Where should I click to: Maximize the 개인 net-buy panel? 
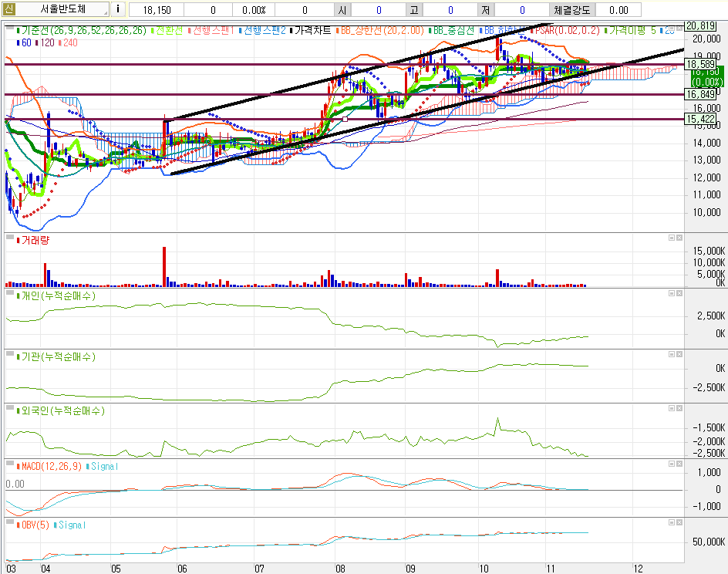pos(672,293)
